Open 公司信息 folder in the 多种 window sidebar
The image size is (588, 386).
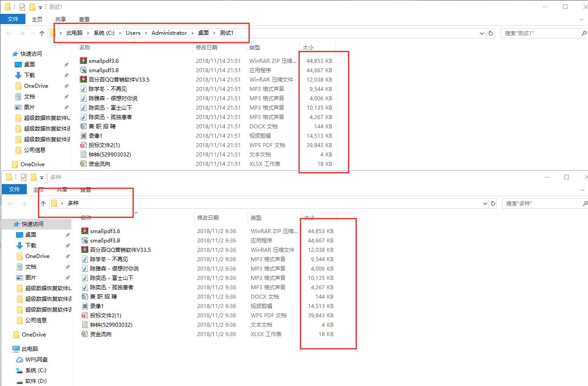[36, 320]
